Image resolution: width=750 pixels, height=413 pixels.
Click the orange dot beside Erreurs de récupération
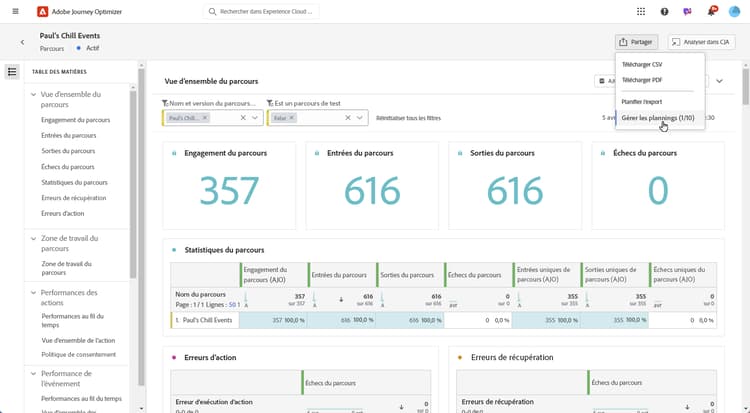(460, 357)
